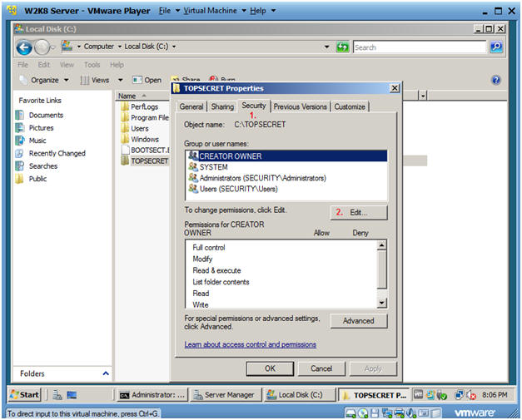Click the green refresh icon by address bar
Image resolution: width=522 pixels, height=420 pixels.
coord(342,47)
